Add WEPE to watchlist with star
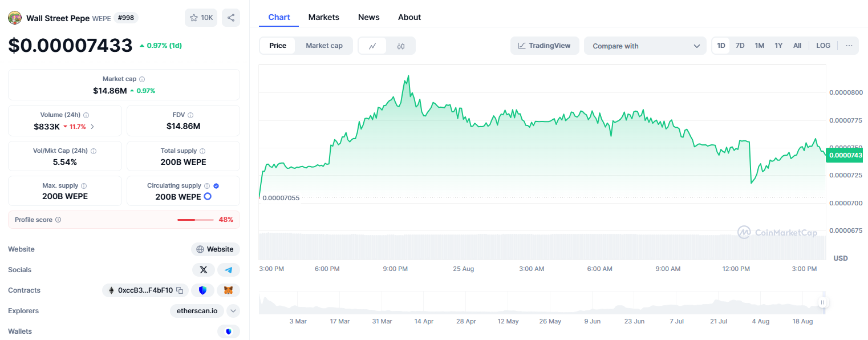868x340 pixels. (x=201, y=18)
